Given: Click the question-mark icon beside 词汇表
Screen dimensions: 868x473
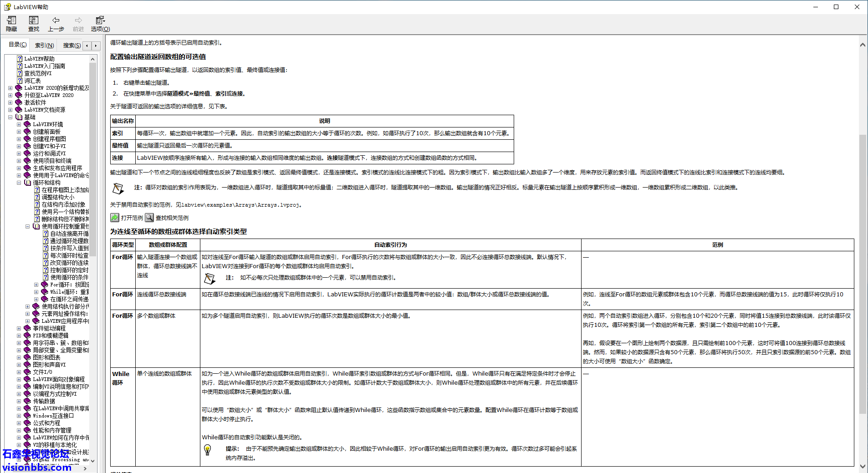Looking at the screenshot, I should point(20,81).
